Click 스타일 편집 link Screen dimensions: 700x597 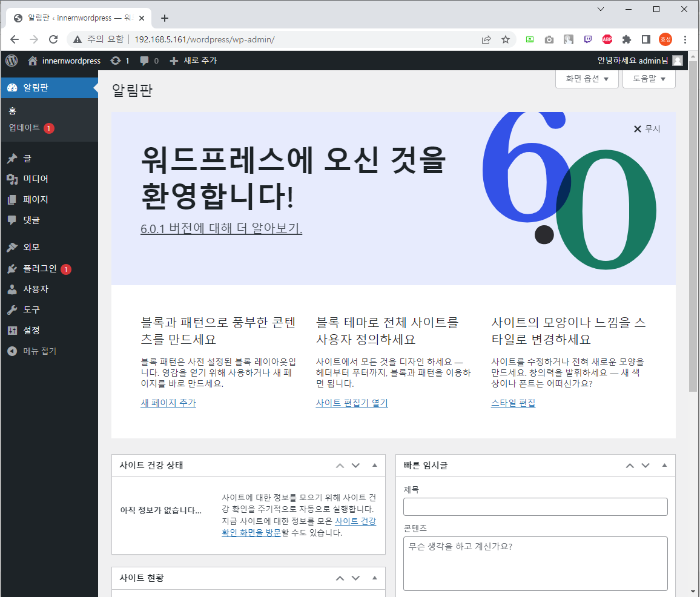513,403
